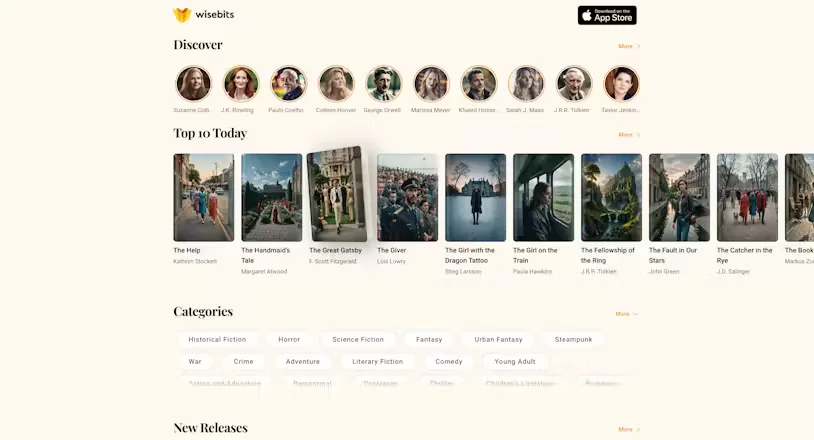Open The Giver book cover
Viewport: 814px width, 440px height.
[408, 197]
